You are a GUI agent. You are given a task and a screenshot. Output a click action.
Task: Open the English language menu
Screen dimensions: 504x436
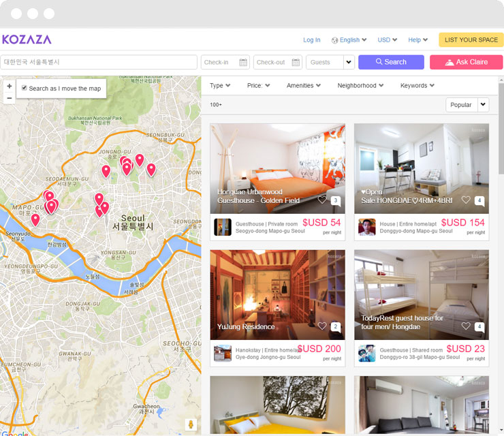349,40
